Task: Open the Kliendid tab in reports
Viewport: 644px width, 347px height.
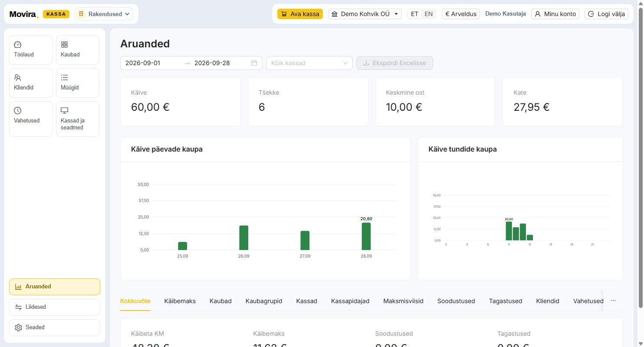Action: tap(548, 301)
